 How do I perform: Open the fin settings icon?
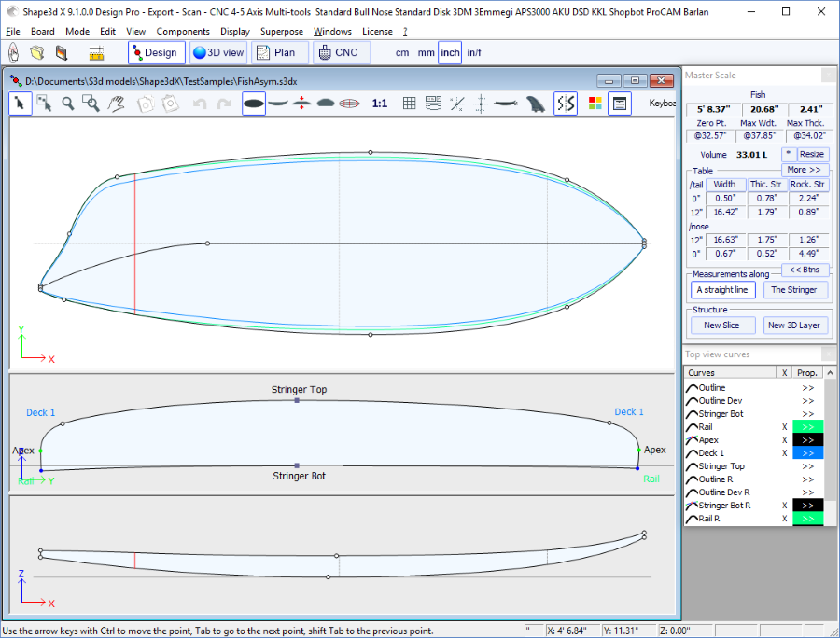click(x=535, y=104)
